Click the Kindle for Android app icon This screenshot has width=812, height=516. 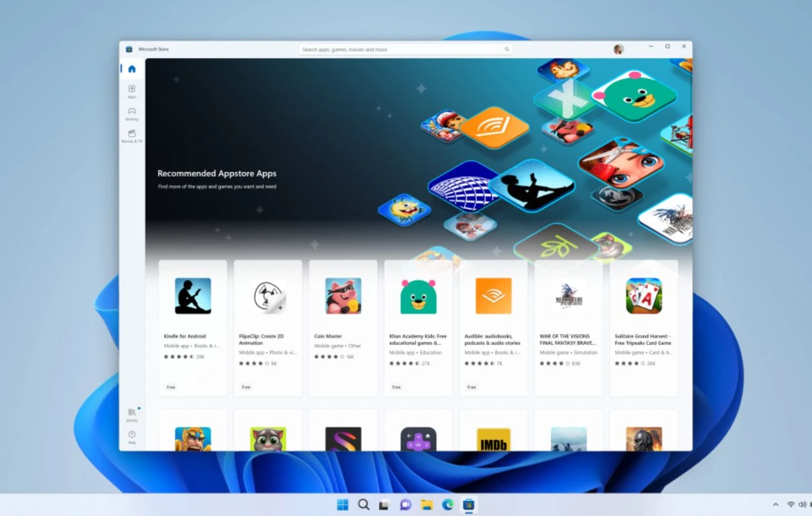point(192,297)
